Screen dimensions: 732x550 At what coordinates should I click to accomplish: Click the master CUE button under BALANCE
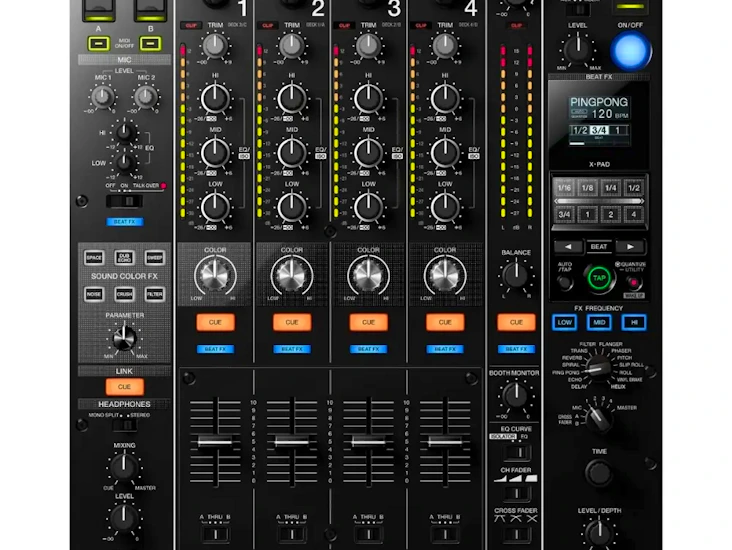pos(516,322)
